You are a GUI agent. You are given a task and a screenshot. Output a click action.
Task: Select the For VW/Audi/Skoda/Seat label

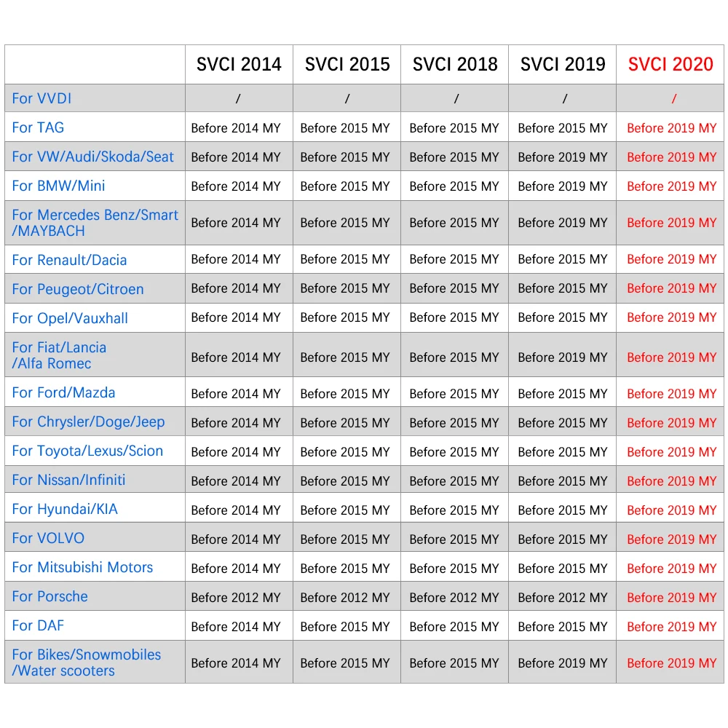click(93, 157)
